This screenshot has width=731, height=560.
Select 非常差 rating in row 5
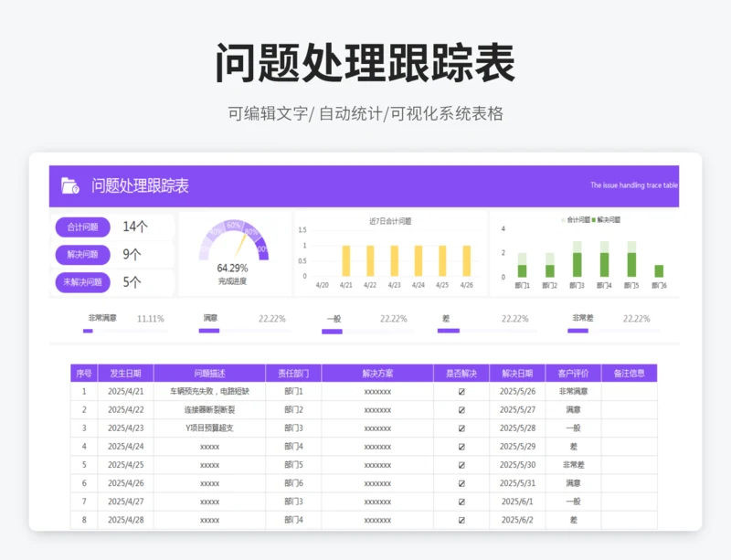tap(574, 465)
